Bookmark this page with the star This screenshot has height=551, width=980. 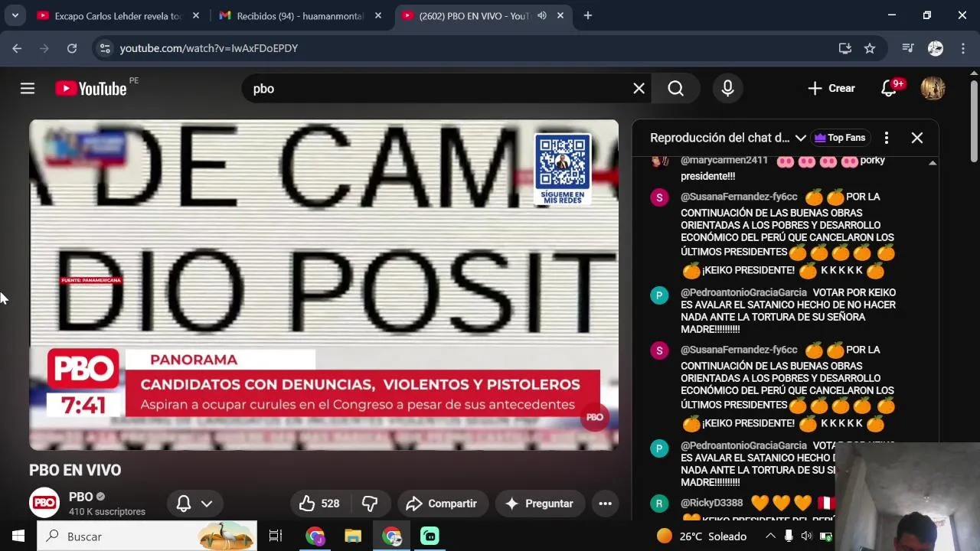(x=870, y=48)
